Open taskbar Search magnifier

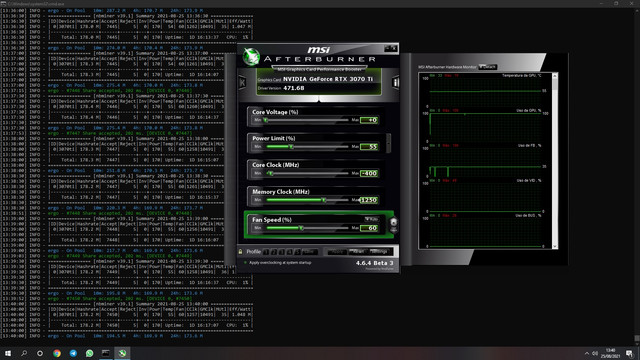(24, 353)
